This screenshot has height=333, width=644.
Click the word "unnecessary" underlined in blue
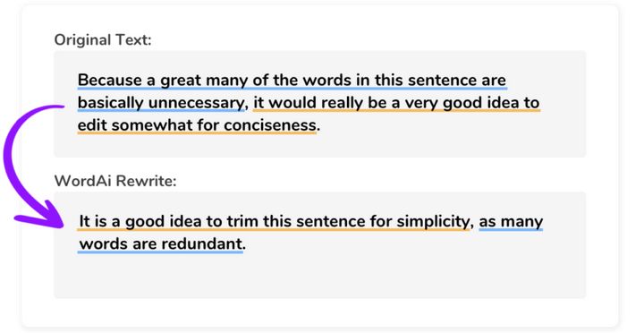pos(196,103)
